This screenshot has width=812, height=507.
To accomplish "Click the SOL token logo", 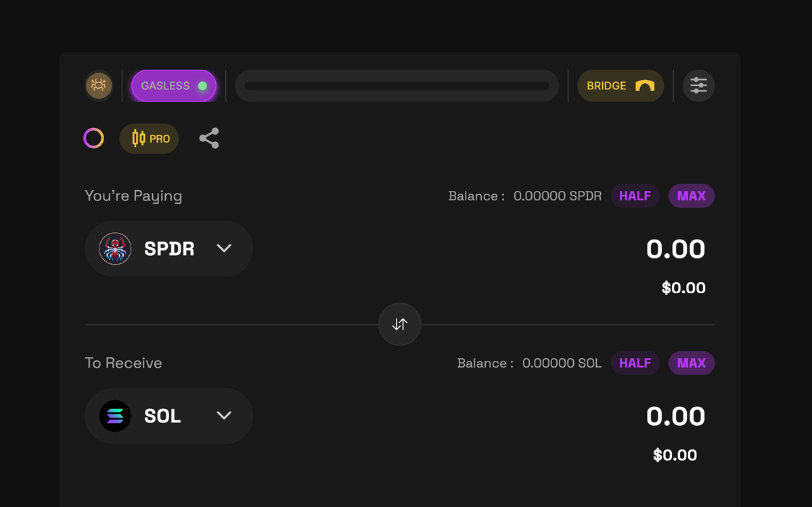I will coord(115,416).
